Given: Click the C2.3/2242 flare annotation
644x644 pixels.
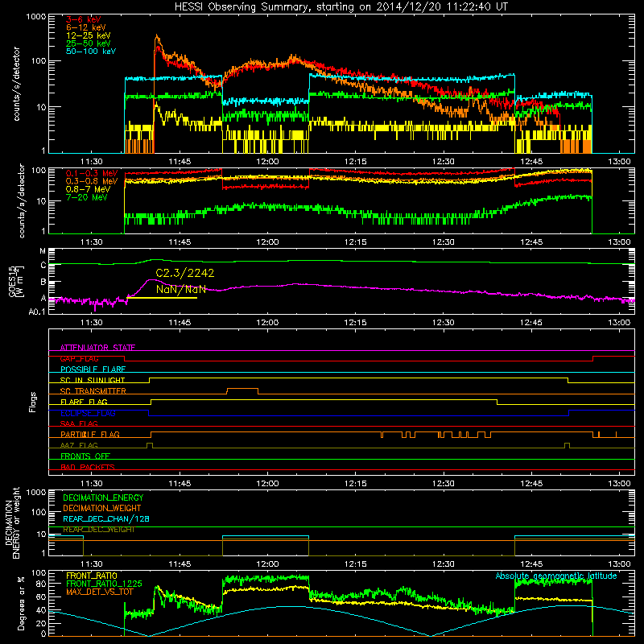Looking at the screenshot, I should tap(185, 273).
